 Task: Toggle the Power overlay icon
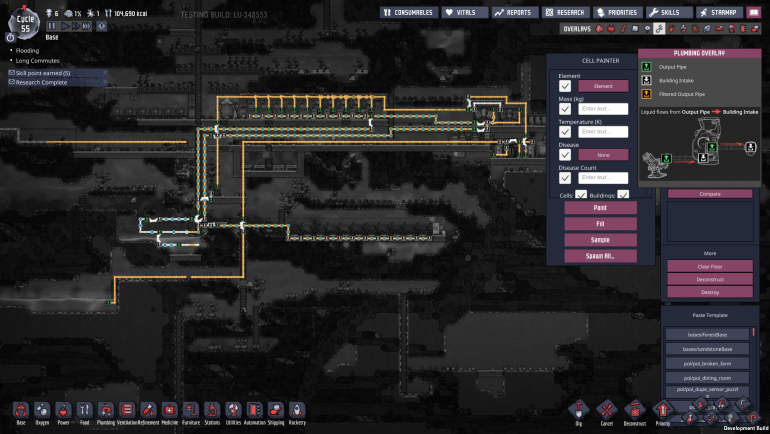pos(611,29)
